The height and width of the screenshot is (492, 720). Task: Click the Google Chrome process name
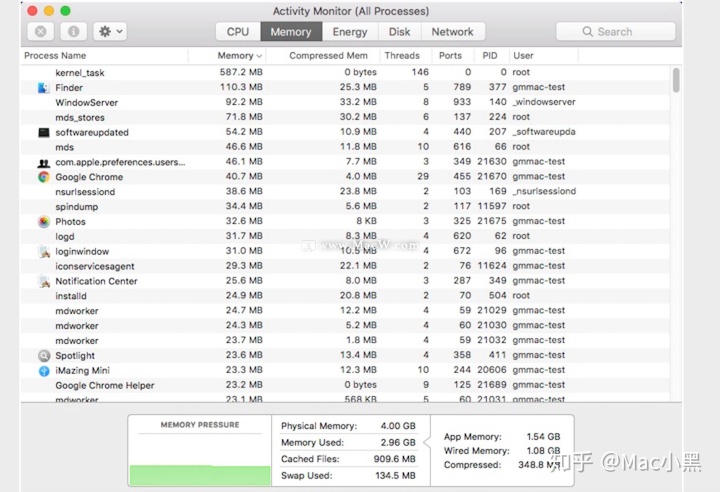click(89, 177)
